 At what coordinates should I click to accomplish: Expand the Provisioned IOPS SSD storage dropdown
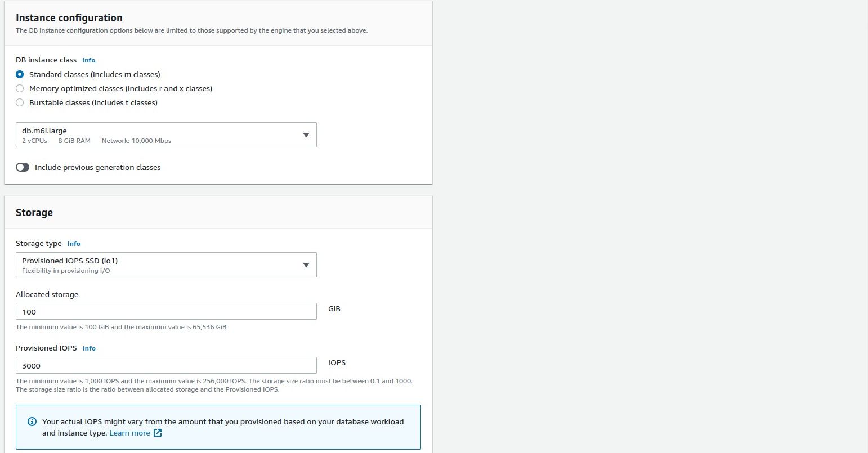coord(158,265)
